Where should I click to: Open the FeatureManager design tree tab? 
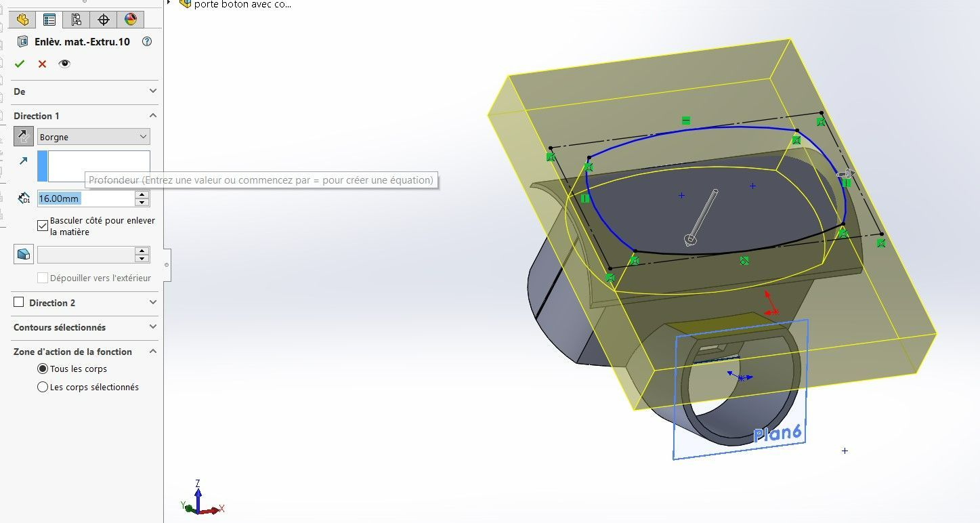22,20
